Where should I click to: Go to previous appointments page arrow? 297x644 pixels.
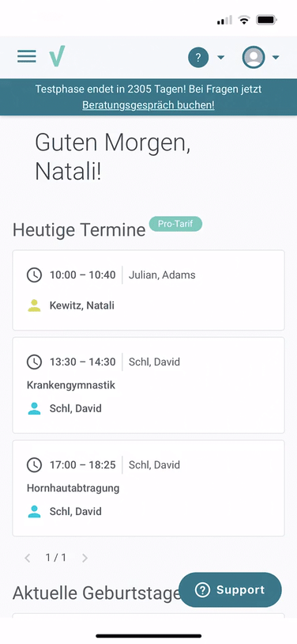coord(28,558)
